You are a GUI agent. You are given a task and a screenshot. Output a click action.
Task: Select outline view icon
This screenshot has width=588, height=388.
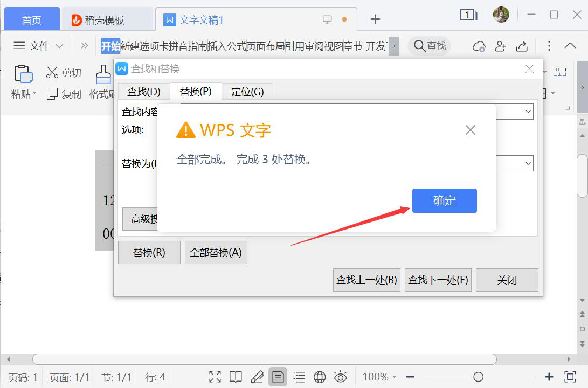pyautogui.click(x=299, y=377)
